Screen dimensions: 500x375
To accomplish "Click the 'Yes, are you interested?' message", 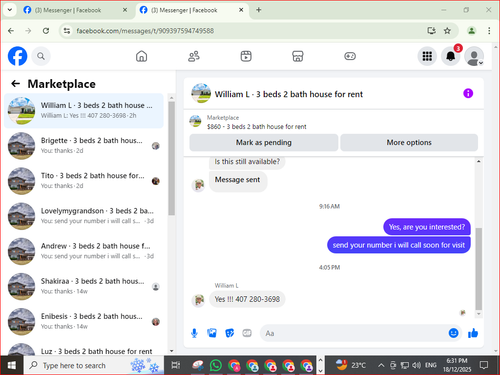I will (x=427, y=227).
